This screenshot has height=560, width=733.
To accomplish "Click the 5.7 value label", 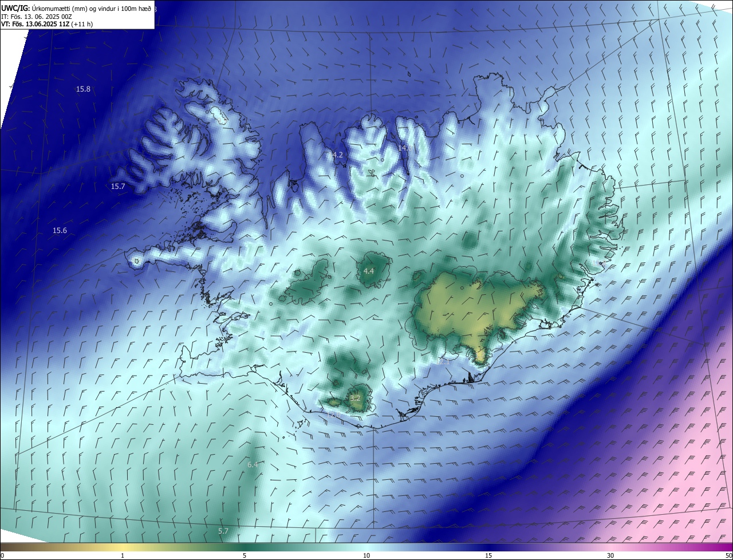I will point(223,531).
